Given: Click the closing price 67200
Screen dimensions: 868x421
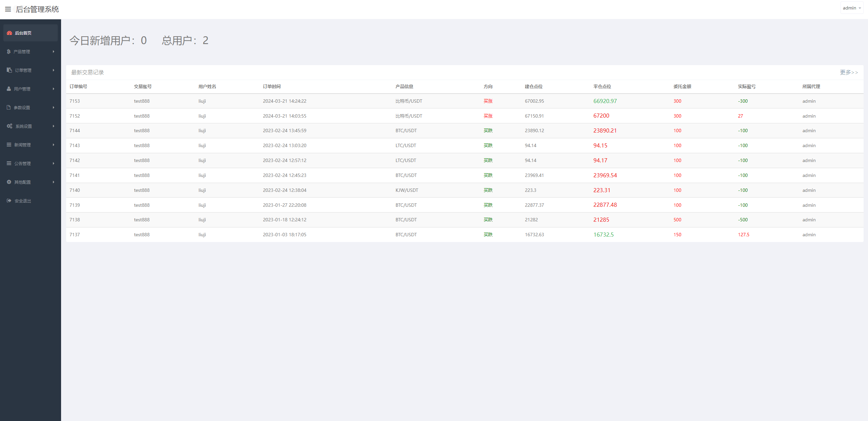Looking at the screenshot, I should pyautogui.click(x=601, y=116).
